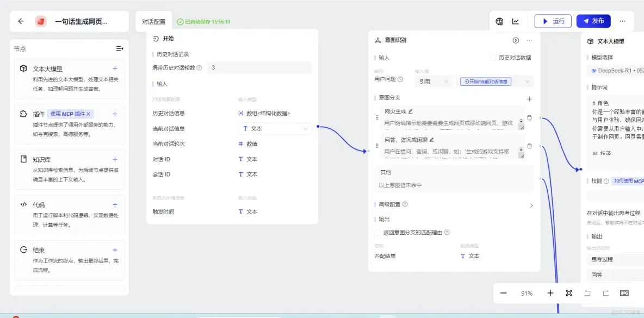Delete the 问答、咨询或闲聊 branch
644x318 pixels.
tap(529, 146)
